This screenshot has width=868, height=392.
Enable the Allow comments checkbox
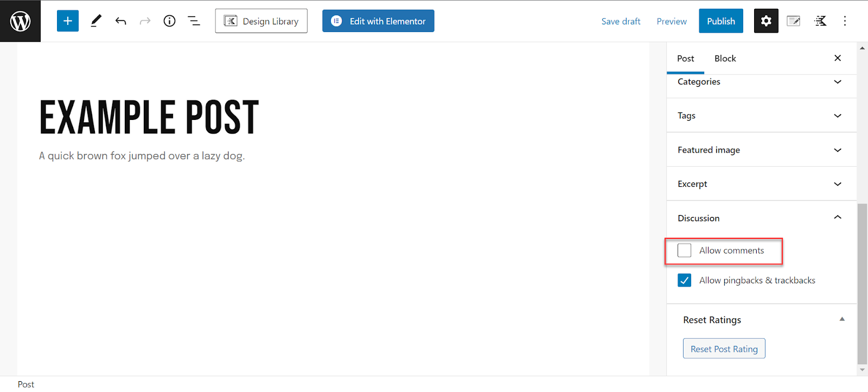click(685, 250)
